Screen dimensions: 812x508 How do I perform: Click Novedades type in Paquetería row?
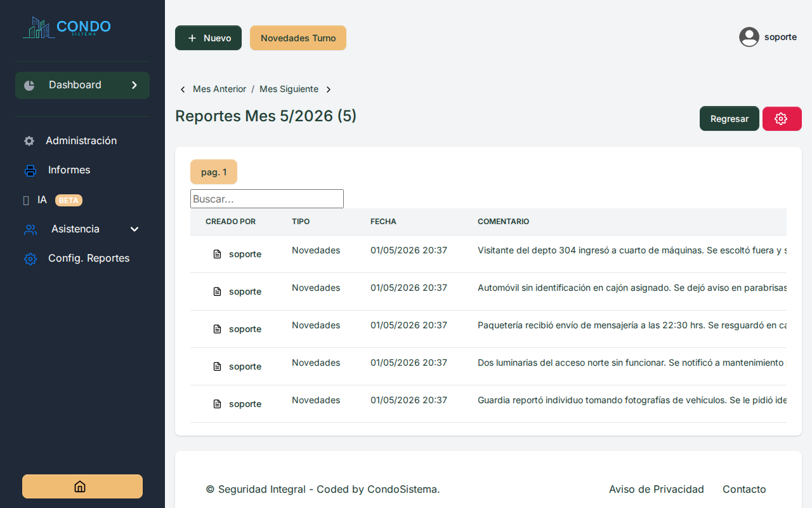pos(316,325)
